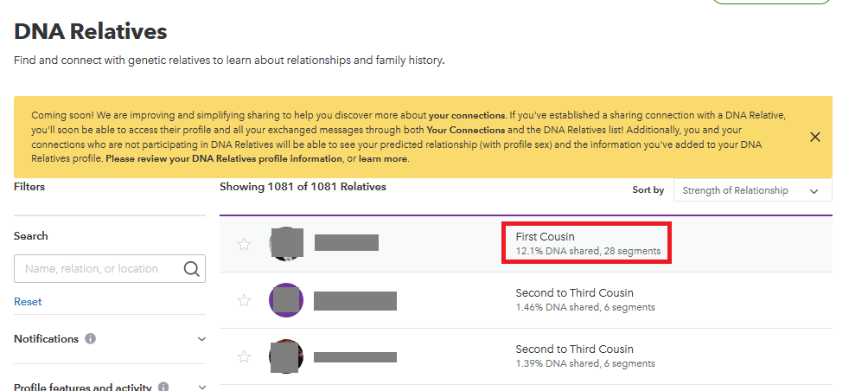Star the 1.39% DNA shared relative

(x=244, y=356)
